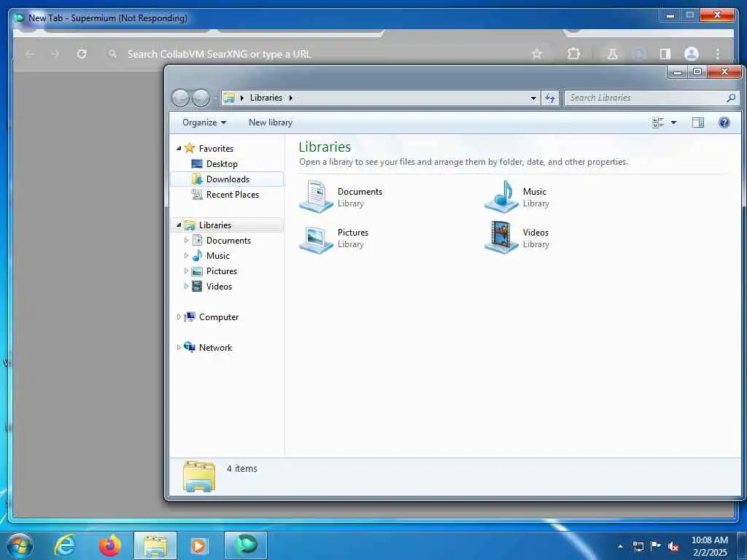Open the Windows Start button
This screenshot has width=747, height=560.
pyautogui.click(x=20, y=545)
